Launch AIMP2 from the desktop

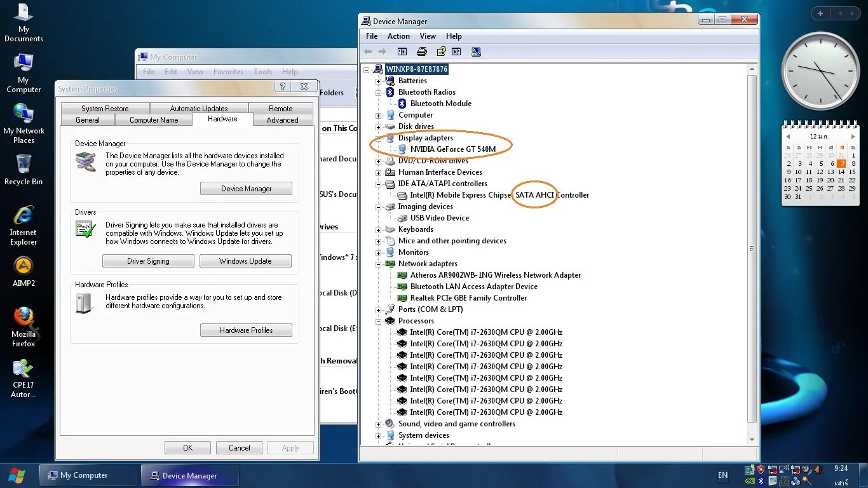point(24,272)
